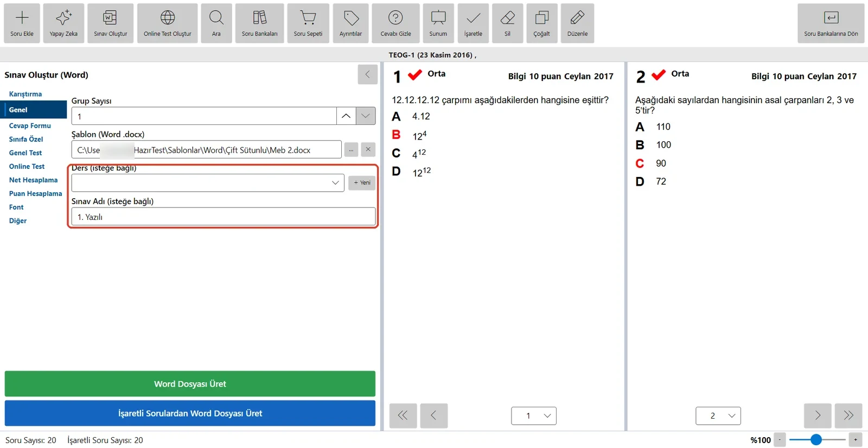
Task: Decrease Grup Sayısı with the down arrow
Action: pyautogui.click(x=366, y=116)
